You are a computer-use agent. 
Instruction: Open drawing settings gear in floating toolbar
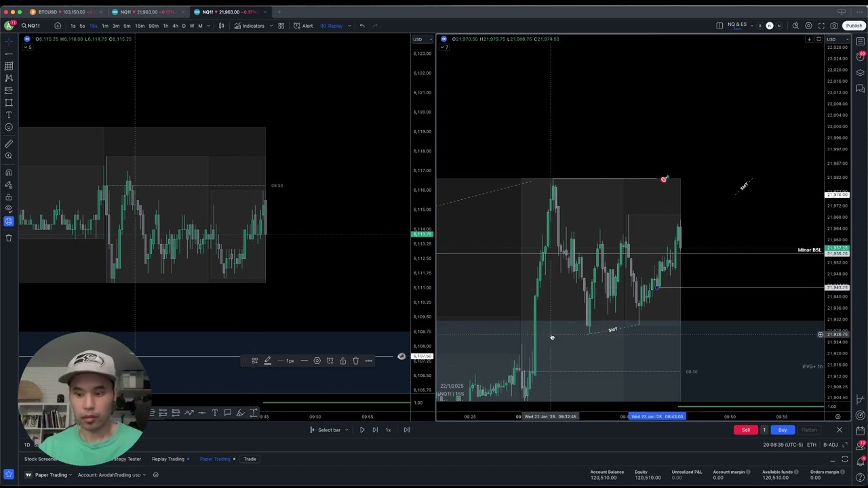(x=317, y=361)
